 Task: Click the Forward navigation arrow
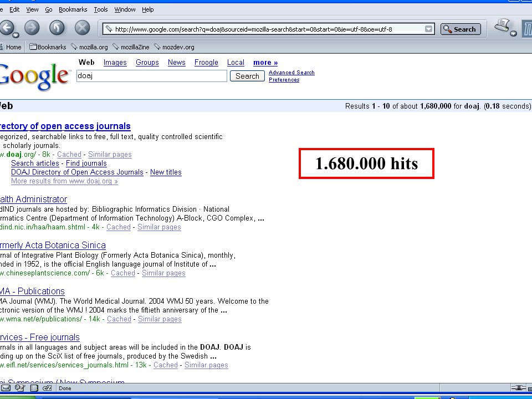click(32, 28)
